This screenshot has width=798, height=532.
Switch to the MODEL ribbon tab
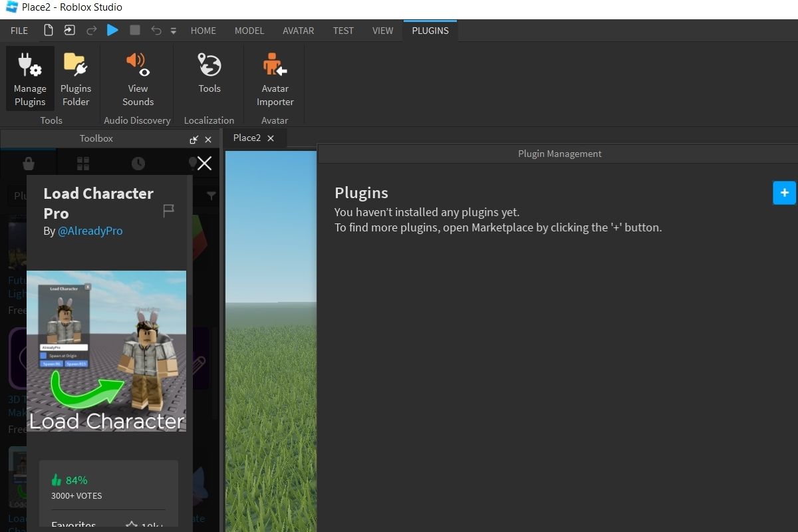coord(249,31)
